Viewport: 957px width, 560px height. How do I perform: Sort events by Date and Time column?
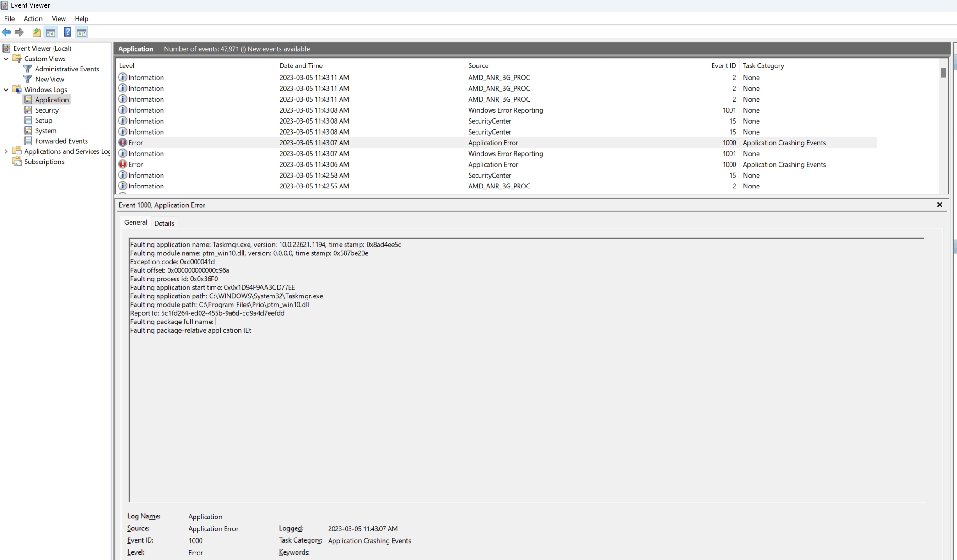point(301,66)
